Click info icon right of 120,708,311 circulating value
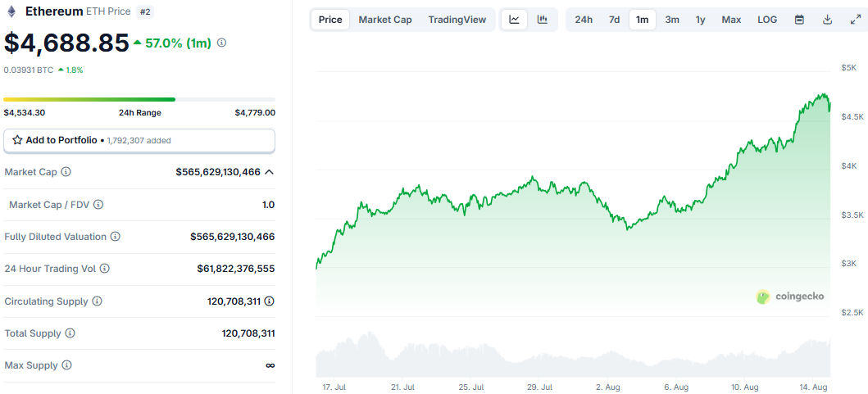 click(x=270, y=301)
